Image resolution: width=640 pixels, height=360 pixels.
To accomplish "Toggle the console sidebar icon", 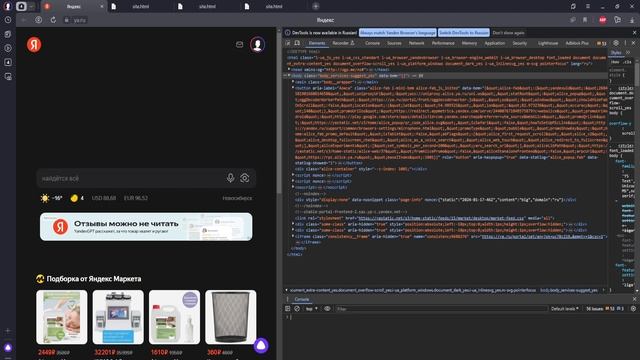I will 288,309.
